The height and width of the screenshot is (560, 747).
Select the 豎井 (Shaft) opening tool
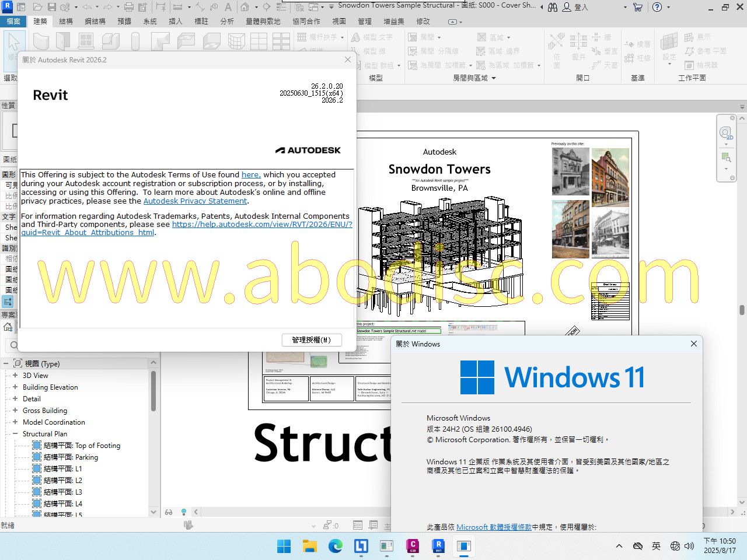578,47
